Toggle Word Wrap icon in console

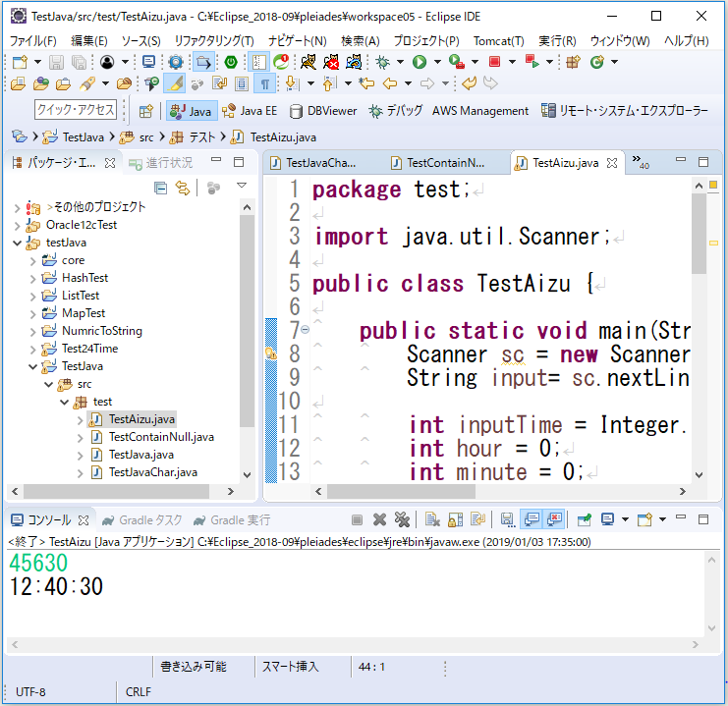477,519
